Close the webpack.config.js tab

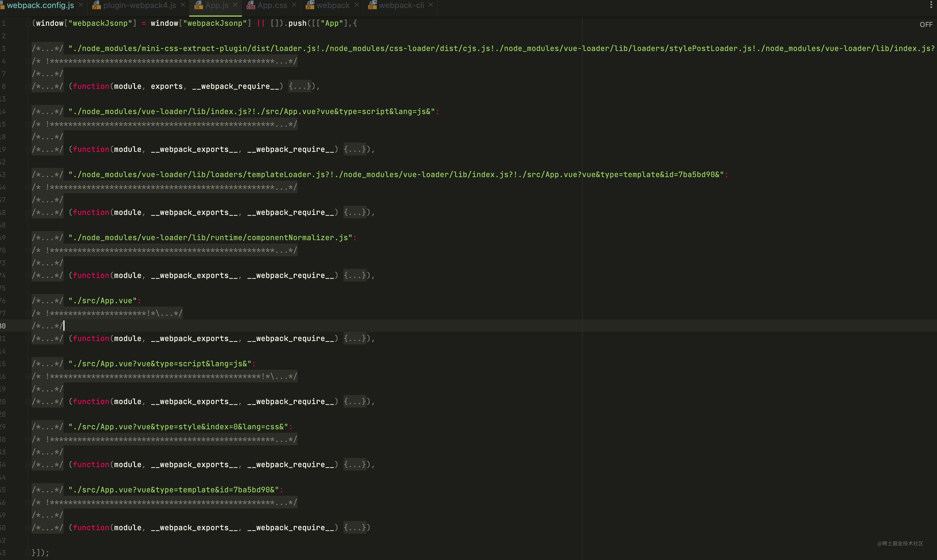(81, 5)
